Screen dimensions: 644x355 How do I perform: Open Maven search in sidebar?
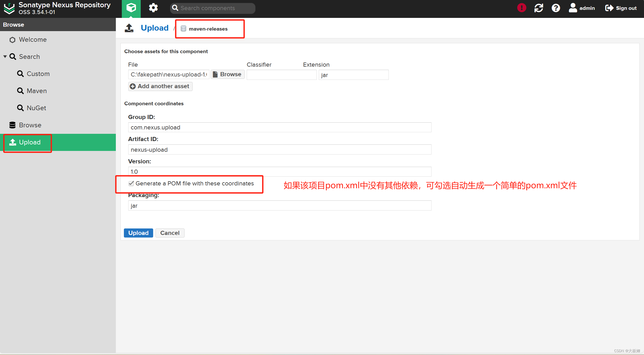58,91
